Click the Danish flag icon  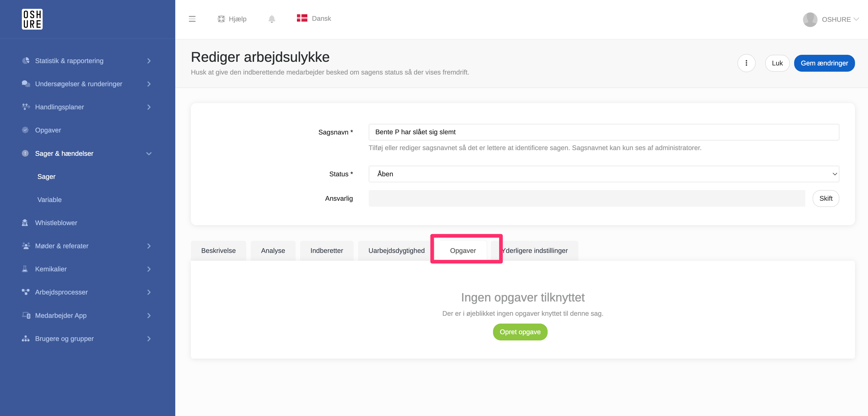302,18
